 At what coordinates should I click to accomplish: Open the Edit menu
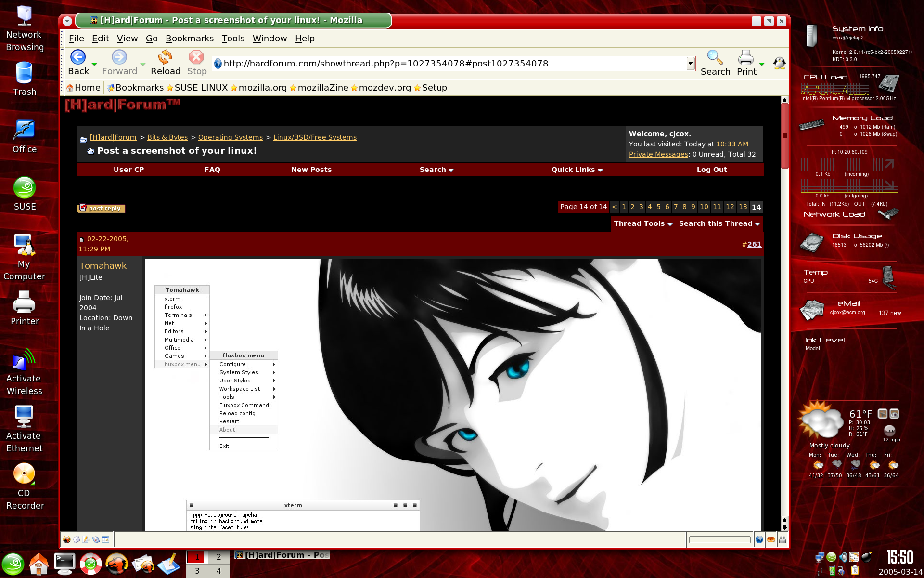pyautogui.click(x=101, y=39)
